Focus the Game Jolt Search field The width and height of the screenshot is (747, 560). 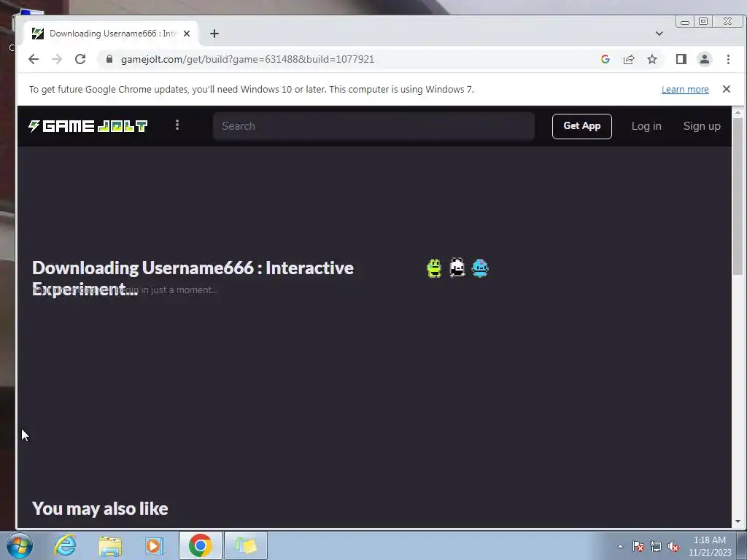(x=373, y=126)
